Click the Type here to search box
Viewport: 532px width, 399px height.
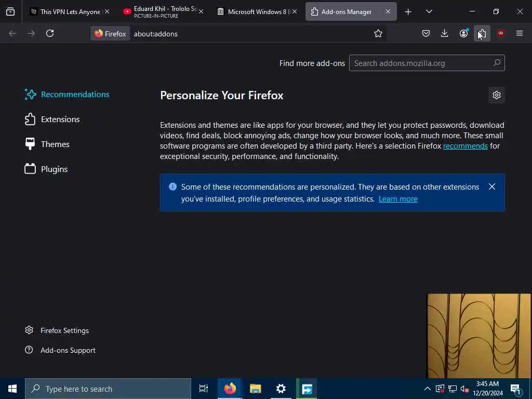click(x=108, y=389)
